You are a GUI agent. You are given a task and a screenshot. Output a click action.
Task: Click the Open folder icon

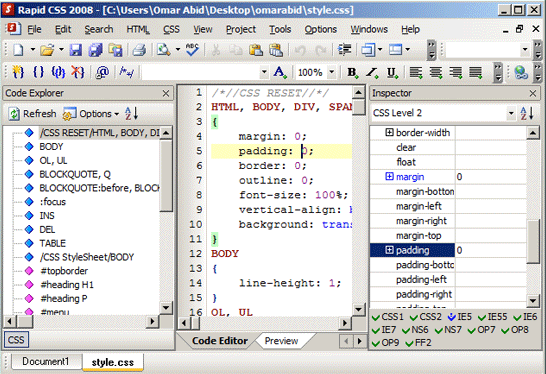click(x=47, y=50)
